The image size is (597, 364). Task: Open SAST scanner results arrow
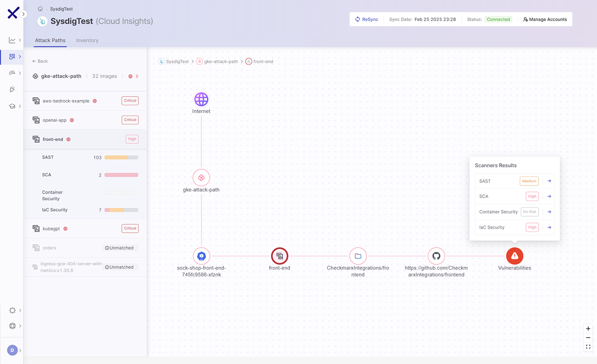[549, 181]
